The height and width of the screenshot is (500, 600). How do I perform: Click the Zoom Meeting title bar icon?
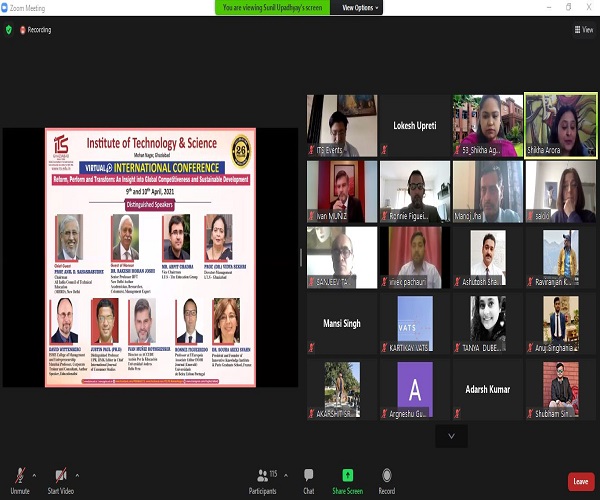click(4, 8)
